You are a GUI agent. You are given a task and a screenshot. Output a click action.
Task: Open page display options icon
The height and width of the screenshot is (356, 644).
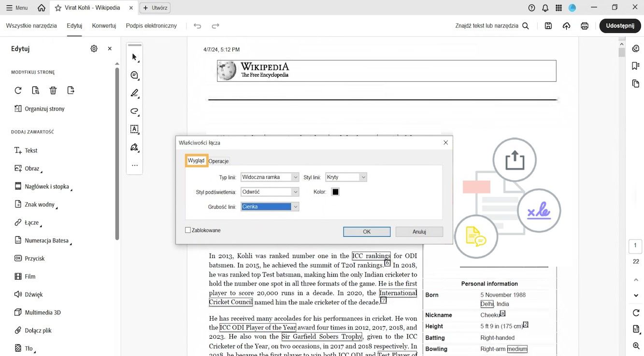coord(636,329)
